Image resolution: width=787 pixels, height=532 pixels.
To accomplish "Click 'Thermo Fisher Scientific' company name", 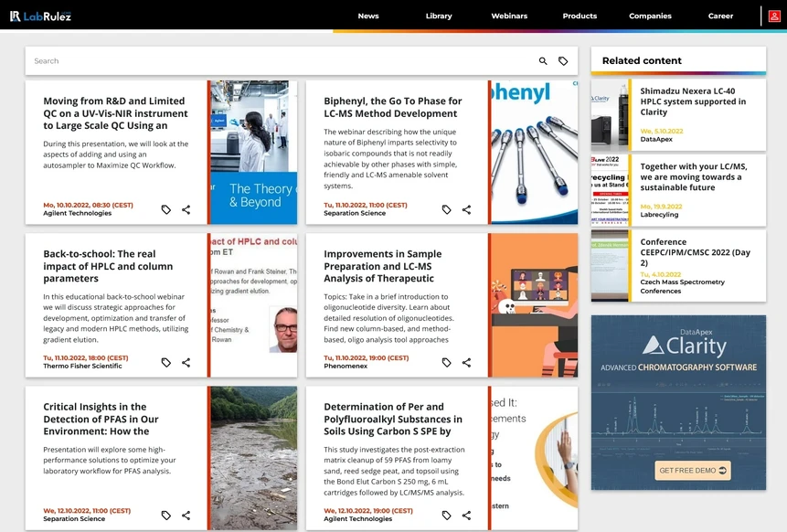I will point(82,366).
